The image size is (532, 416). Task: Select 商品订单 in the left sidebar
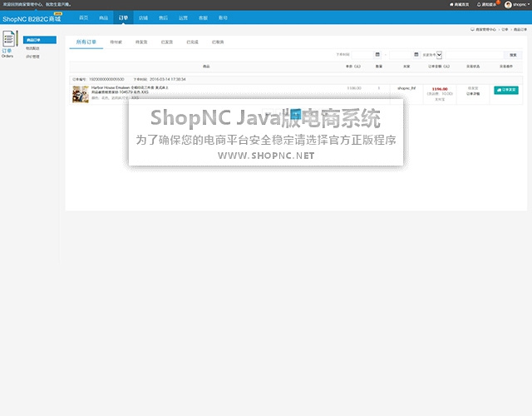point(40,40)
